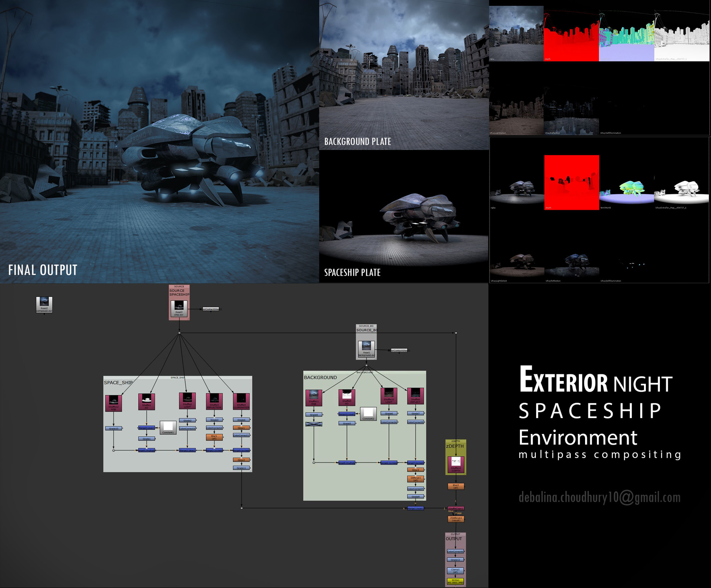Select the Shuffle11 RGB node in BACKGROUND group
This screenshot has height=588, width=711.
click(x=314, y=398)
